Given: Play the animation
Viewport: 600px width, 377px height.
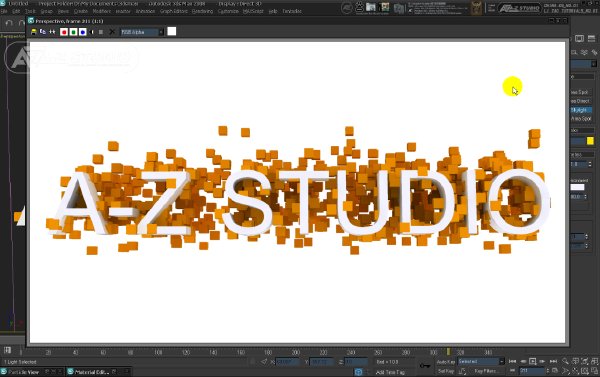Looking at the screenshot, I should point(533,361).
